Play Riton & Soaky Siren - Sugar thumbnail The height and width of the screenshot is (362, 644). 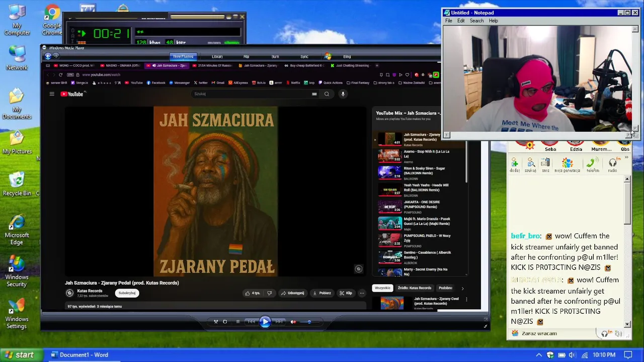point(390,172)
